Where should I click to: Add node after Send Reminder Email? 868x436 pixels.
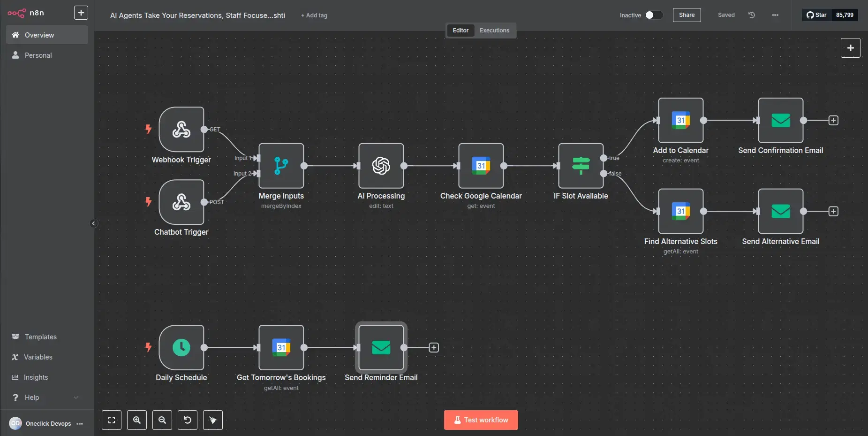pyautogui.click(x=434, y=348)
